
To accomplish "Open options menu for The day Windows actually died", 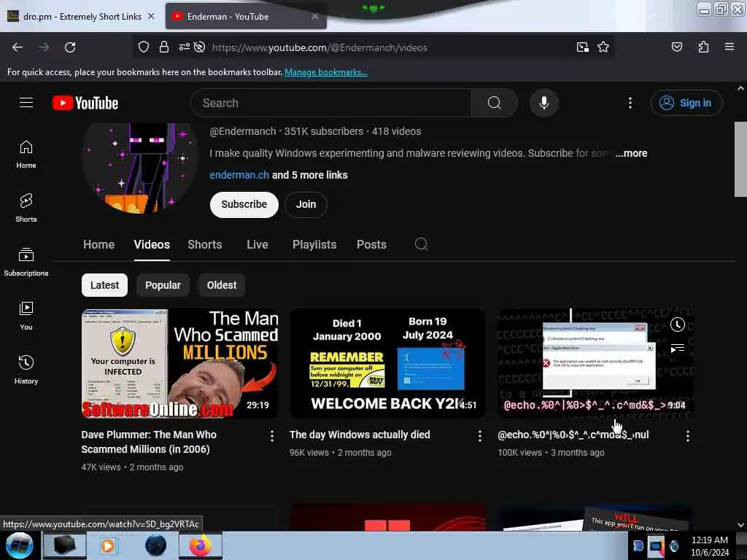I will pos(480,436).
